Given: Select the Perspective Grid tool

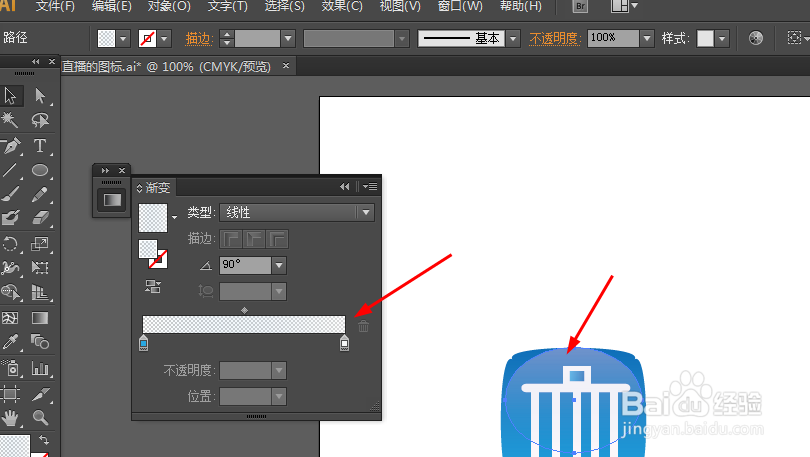Looking at the screenshot, I should [40, 292].
